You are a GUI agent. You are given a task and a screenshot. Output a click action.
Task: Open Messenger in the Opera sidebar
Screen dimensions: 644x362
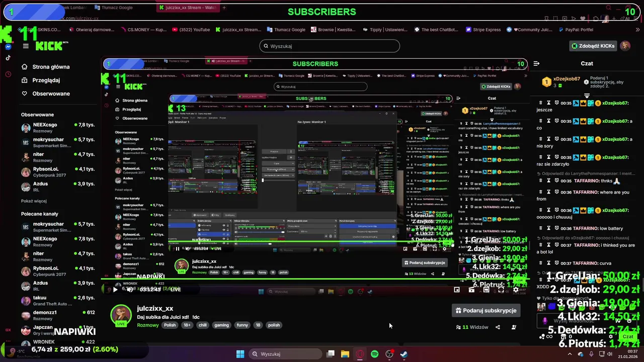click(x=8, y=47)
